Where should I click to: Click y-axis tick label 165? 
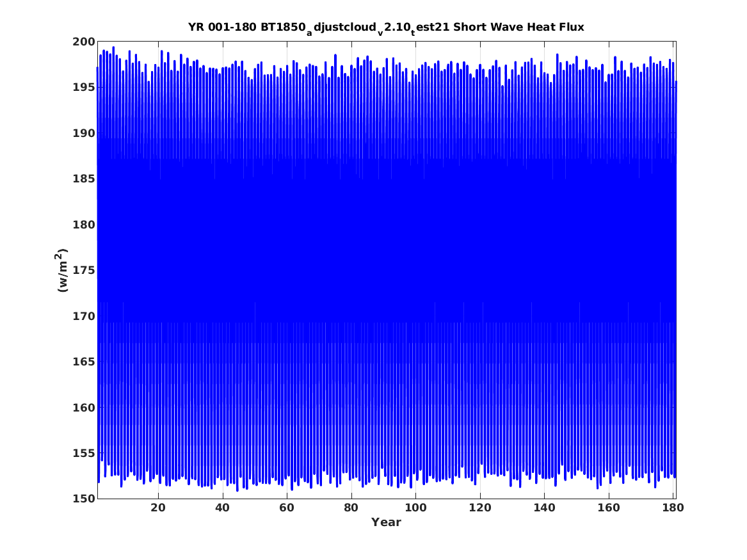coord(84,362)
